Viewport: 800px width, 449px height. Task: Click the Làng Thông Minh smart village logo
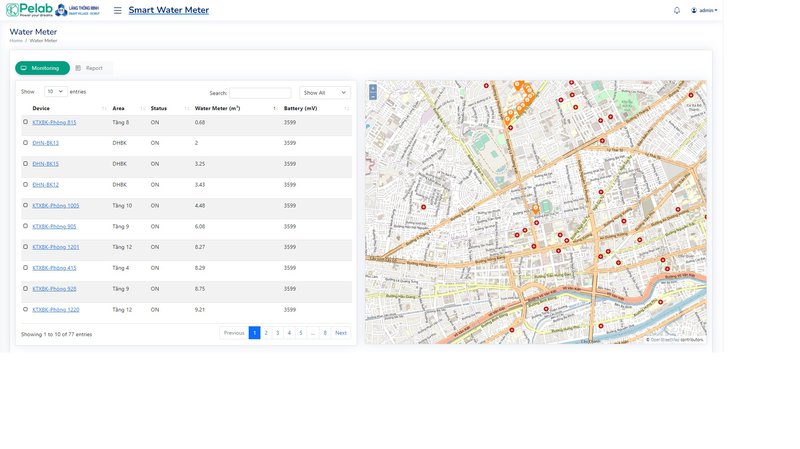[78, 10]
